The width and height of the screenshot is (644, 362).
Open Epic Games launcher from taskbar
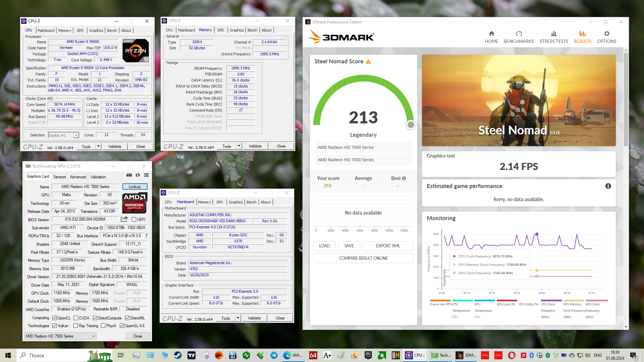click(368, 355)
